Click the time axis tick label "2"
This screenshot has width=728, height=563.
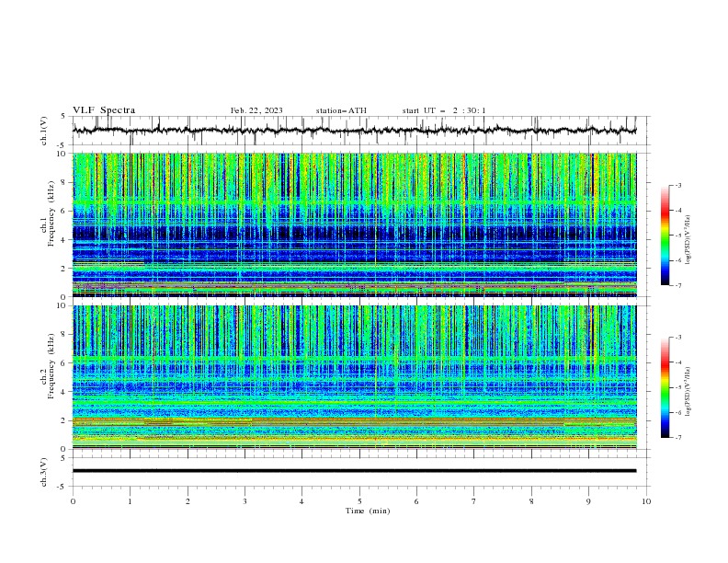tap(188, 501)
